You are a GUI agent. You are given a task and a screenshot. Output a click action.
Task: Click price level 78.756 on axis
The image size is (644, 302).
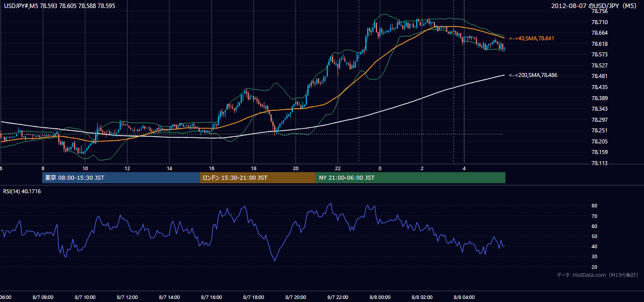pyautogui.click(x=599, y=11)
